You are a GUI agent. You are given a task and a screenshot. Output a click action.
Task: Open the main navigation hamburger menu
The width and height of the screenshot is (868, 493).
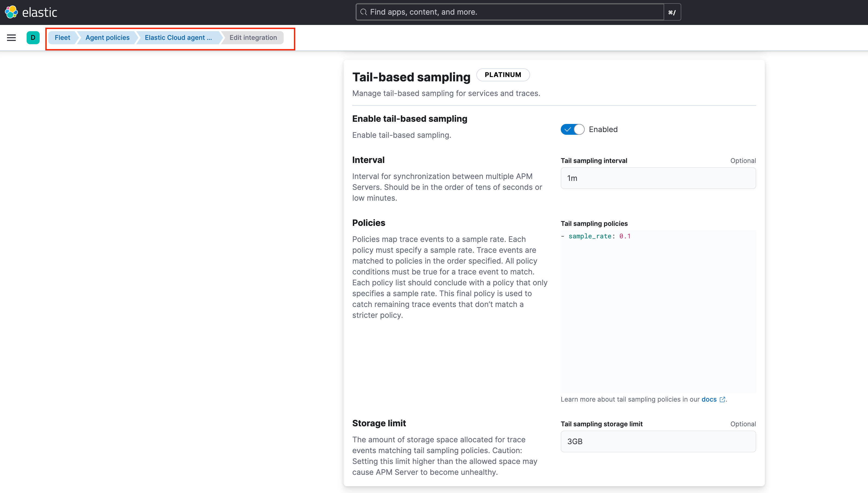[x=11, y=38]
